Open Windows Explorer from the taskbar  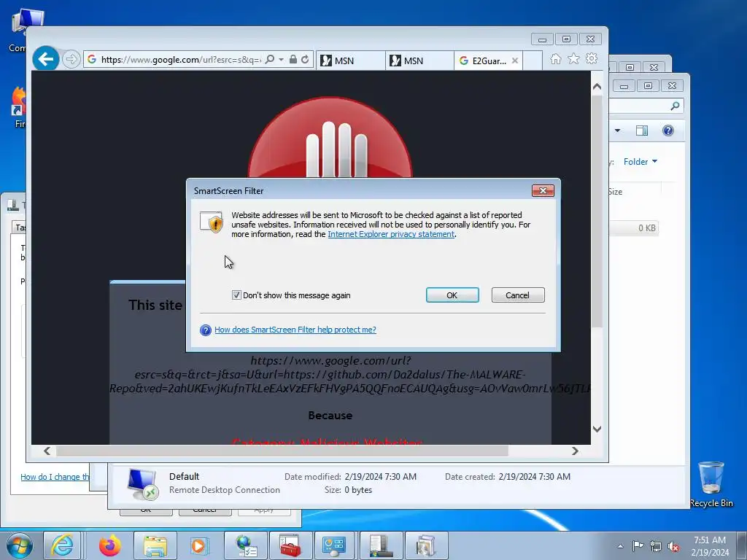(155, 545)
